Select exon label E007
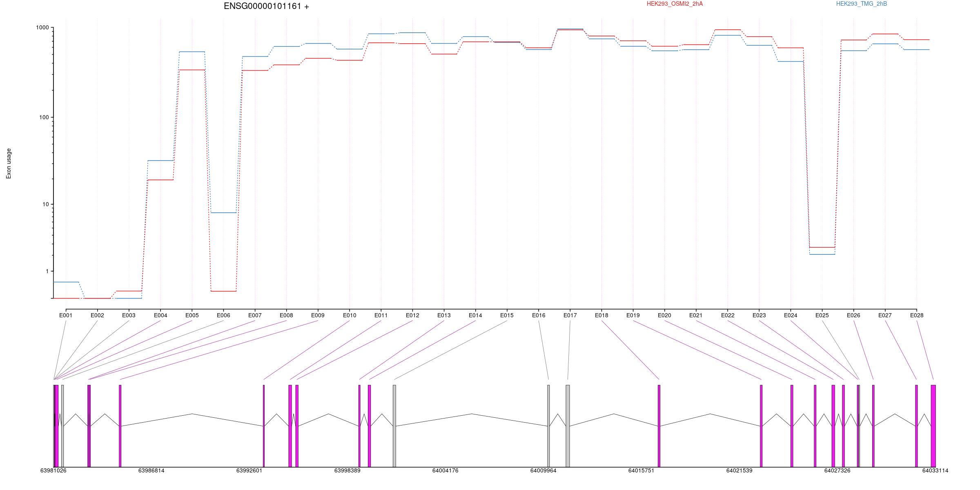 [x=255, y=315]
